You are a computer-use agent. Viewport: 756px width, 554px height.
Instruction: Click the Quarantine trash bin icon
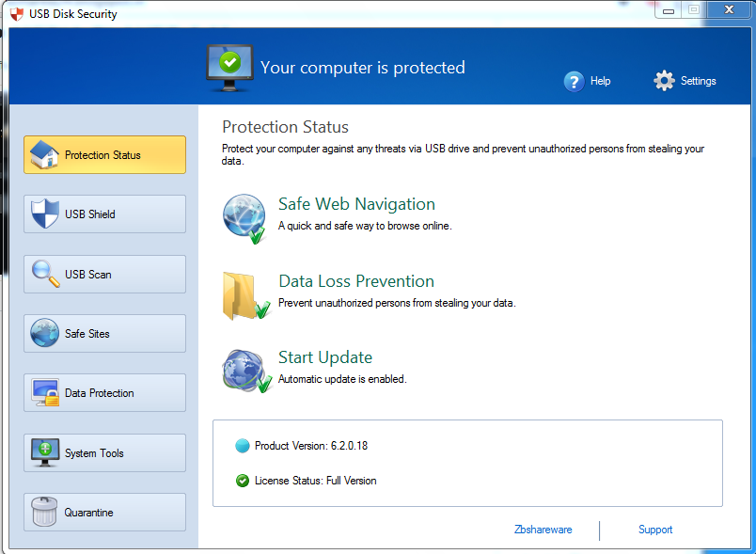click(x=45, y=513)
